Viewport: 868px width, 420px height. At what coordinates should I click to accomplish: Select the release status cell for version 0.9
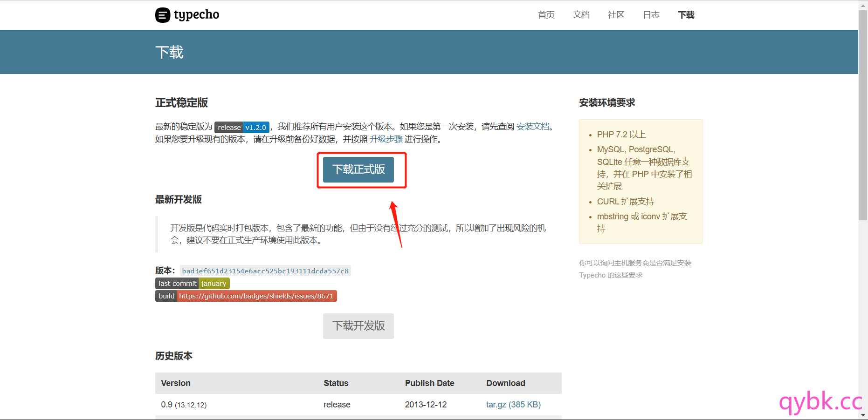click(x=337, y=405)
